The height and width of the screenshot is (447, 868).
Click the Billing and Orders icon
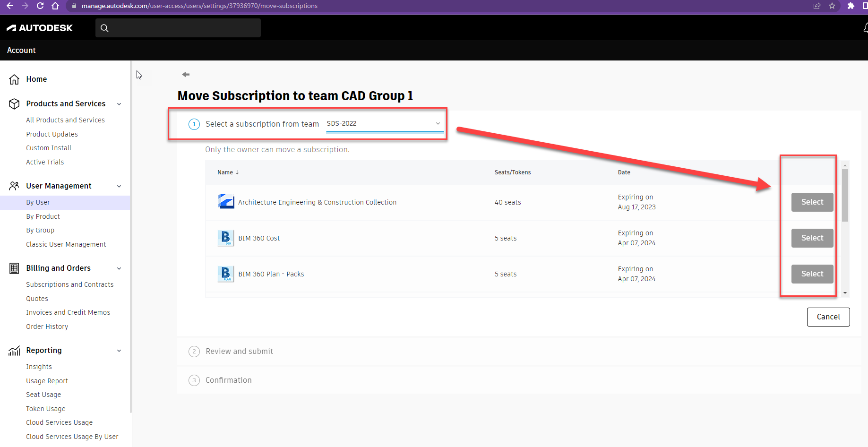coord(14,268)
